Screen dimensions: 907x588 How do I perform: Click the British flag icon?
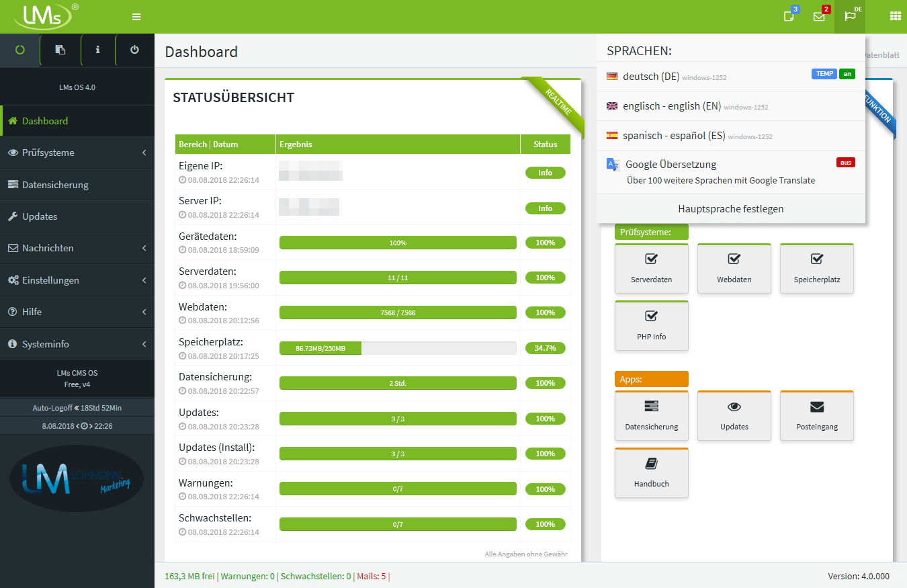point(612,106)
